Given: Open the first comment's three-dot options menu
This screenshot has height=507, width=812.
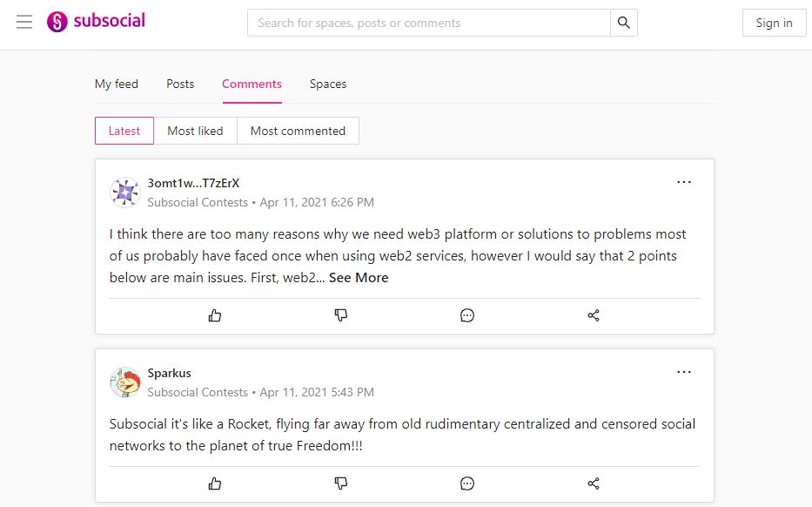Looking at the screenshot, I should 684,182.
